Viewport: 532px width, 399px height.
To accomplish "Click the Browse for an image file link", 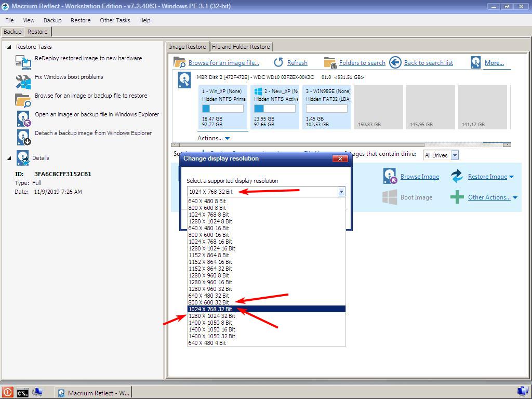I will pyautogui.click(x=223, y=63).
